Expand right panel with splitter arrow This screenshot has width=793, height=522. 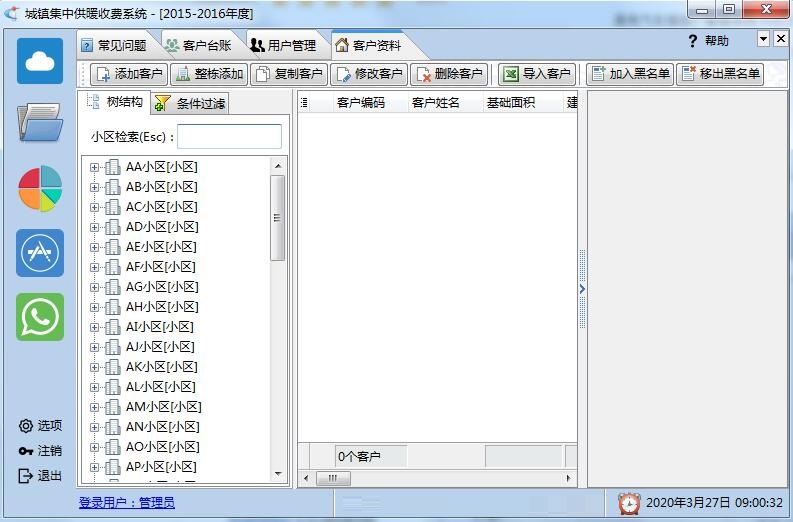[x=582, y=289]
